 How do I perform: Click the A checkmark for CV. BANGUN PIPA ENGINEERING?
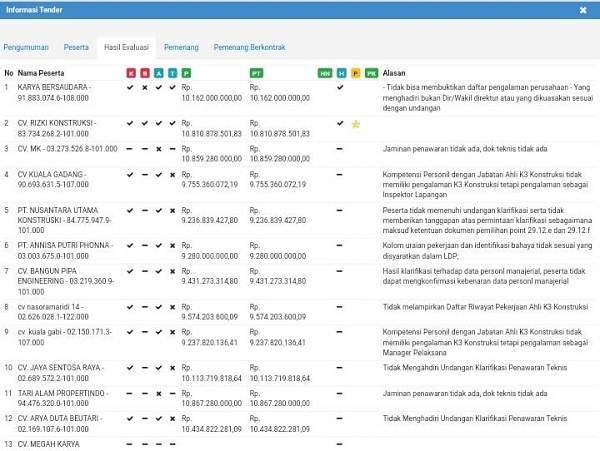159,271
